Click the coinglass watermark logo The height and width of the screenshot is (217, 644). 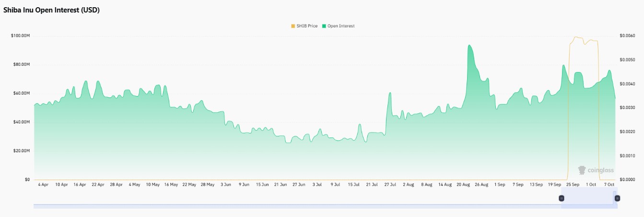coord(596,170)
